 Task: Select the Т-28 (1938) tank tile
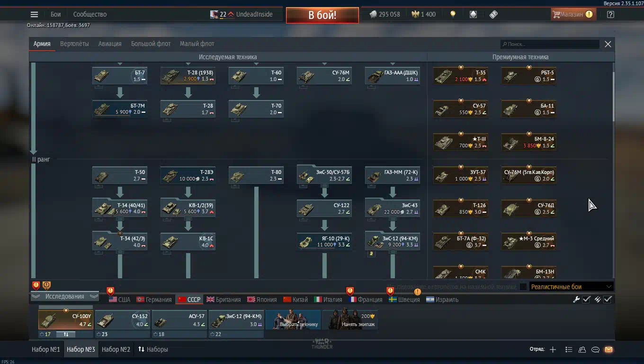point(188,76)
